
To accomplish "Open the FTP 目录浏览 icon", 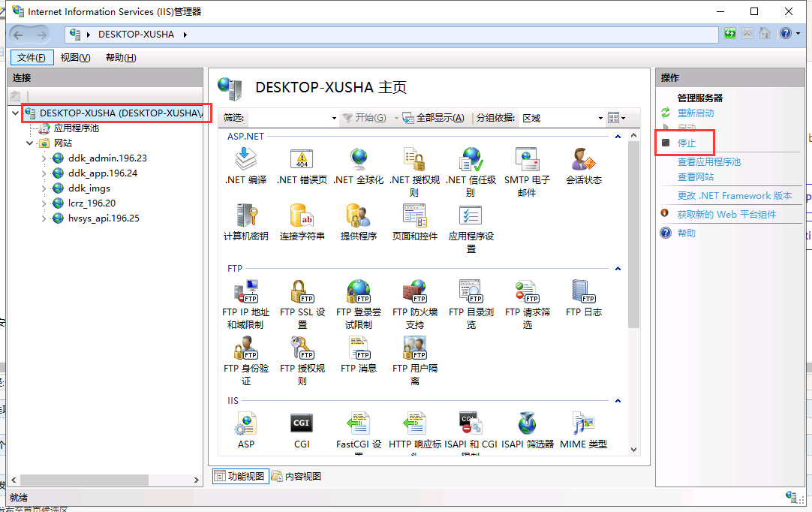I will 471,291.
